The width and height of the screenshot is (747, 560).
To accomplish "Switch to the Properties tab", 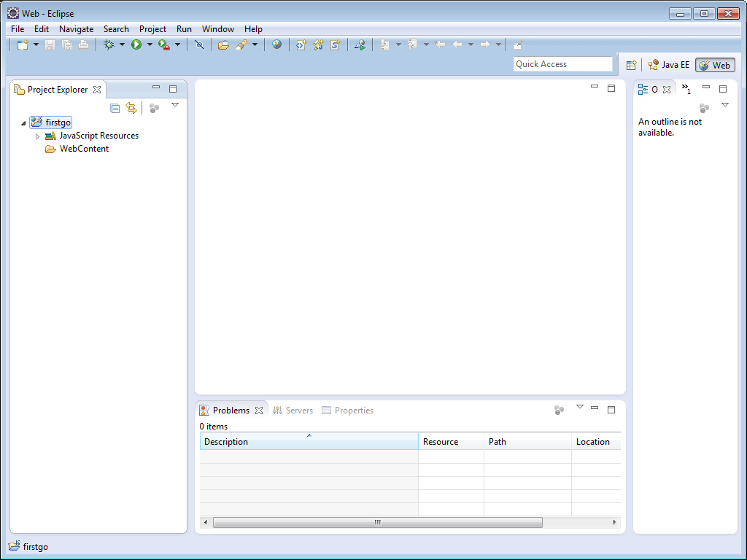I will click(348, 411).
